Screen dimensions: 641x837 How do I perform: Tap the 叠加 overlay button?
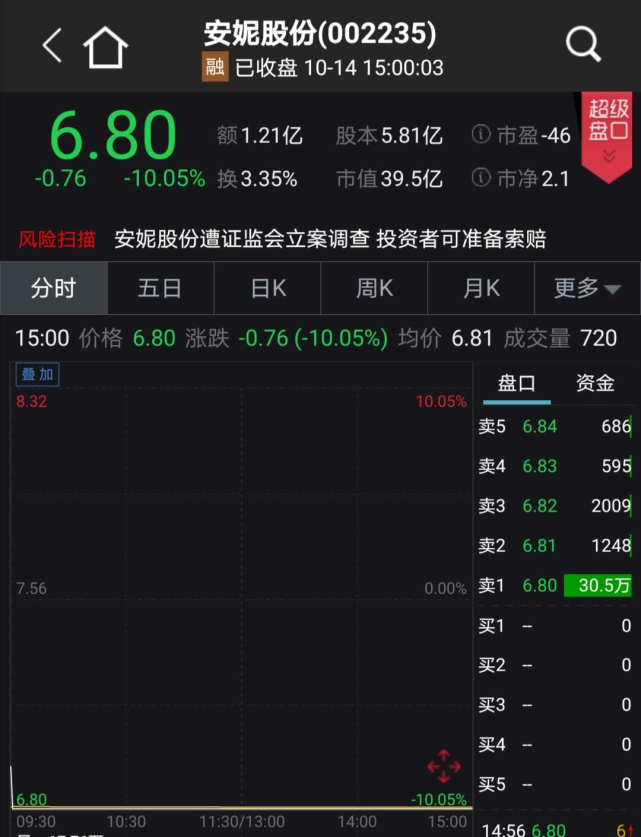pos(37,374)
